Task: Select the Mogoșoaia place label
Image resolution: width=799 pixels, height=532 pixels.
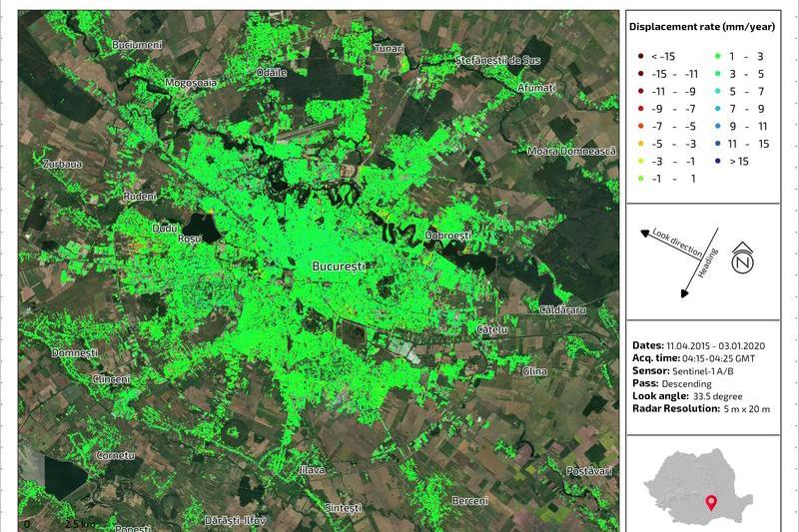Action: [x=190, y=83]
